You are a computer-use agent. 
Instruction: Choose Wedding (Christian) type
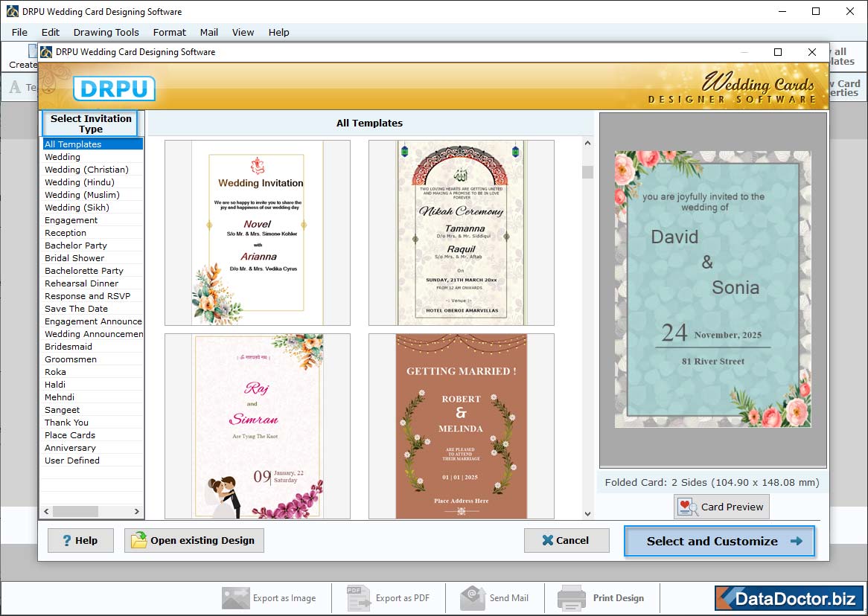(x=92, y=170)
